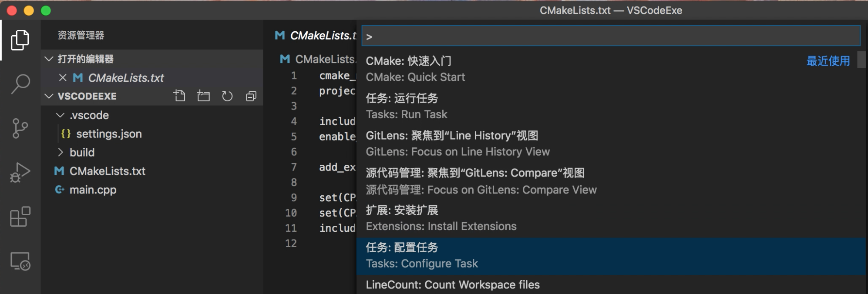Click CMake icon in editor breadcrumb

(285, 59)
